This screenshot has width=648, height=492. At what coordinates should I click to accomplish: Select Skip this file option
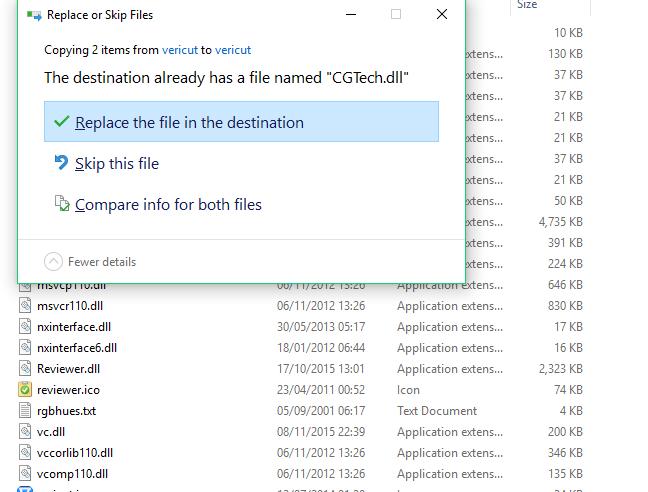[x=117, y=164]
